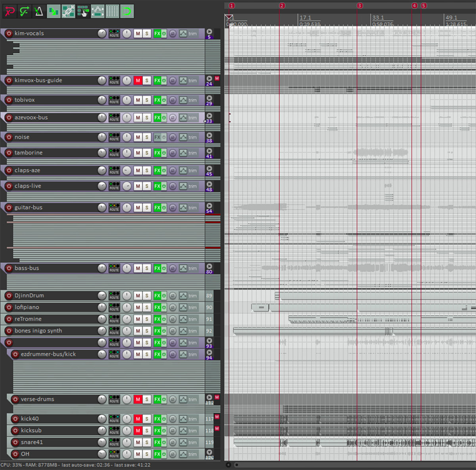
Task: Click marker 3 in the timeline ruler
Action: coord(360,6)
